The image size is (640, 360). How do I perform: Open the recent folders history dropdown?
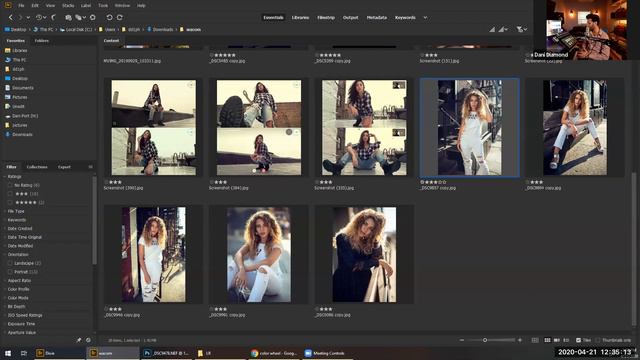(x=40, y=18)
